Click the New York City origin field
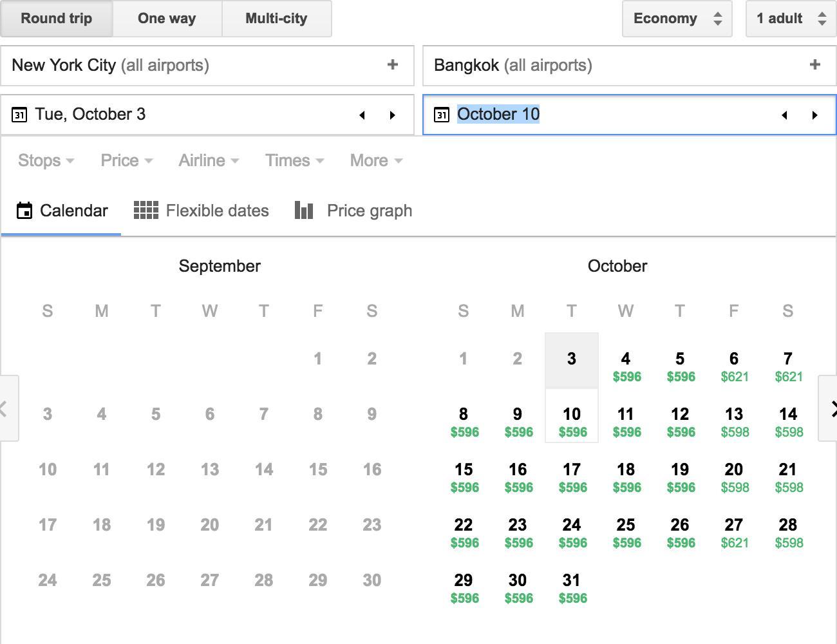 tap(207, 66)
